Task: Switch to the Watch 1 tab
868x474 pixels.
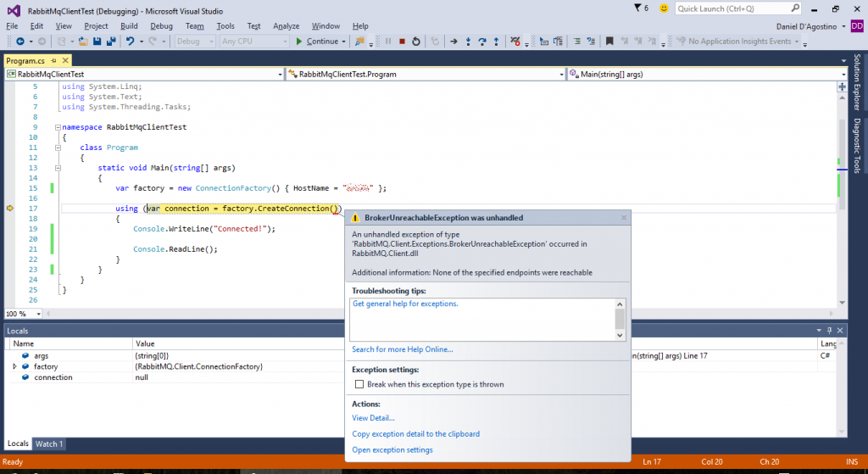Action: [48, 443]
